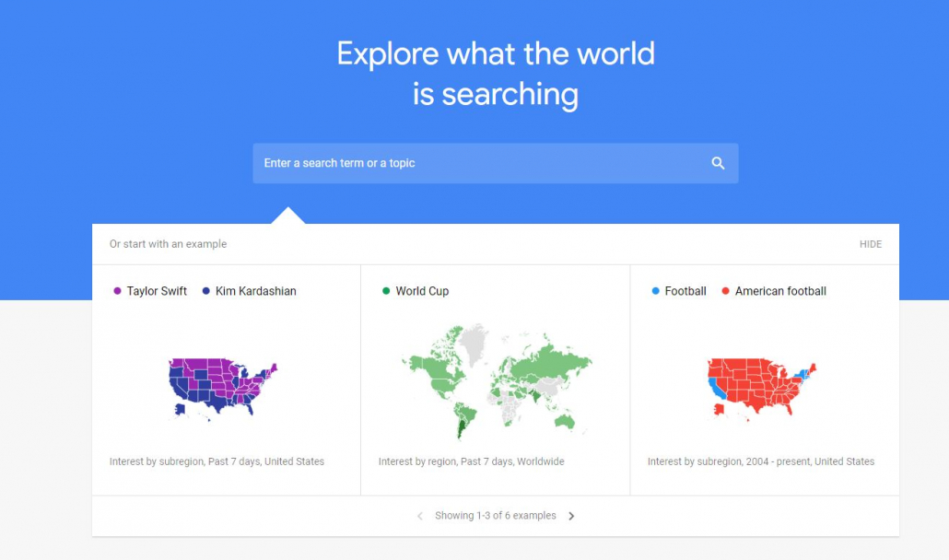Select the Kim Kardashian label

256,291
